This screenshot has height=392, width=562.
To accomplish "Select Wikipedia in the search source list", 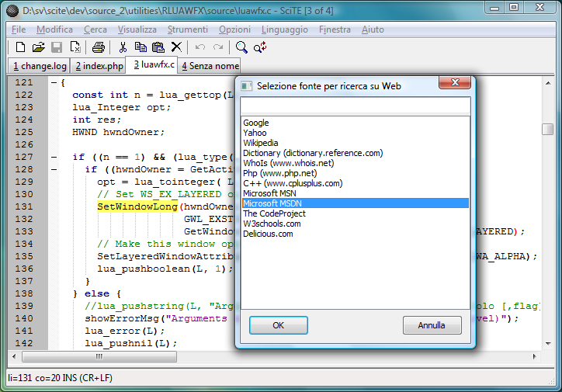I will pos(262,143).
